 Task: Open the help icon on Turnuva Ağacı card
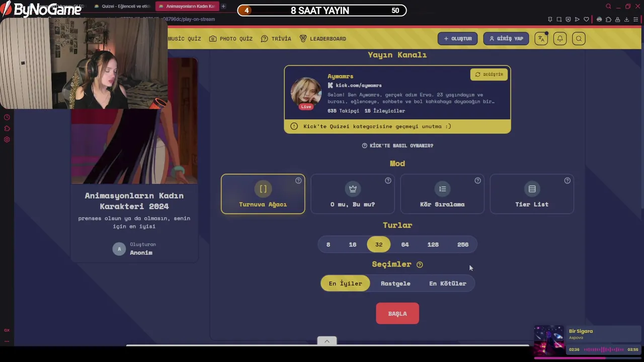tap(298, 180)
